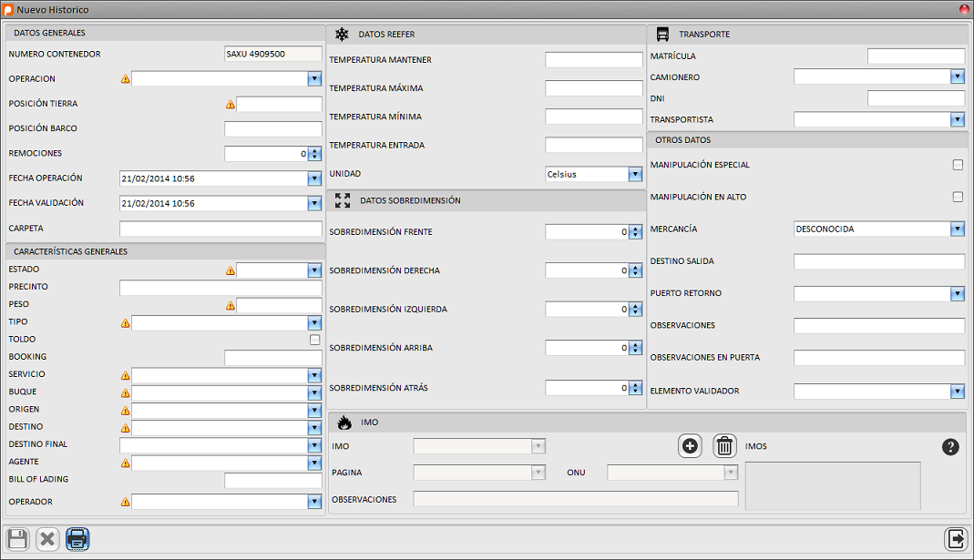The height and width of the screenshot is (560, 974).
Task: Click the warning icon next to Tipo
Action: (x=126, y=323)
